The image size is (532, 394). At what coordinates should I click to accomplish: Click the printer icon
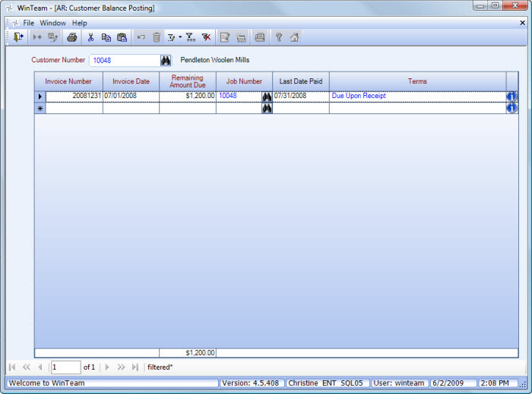pos(72,37)
